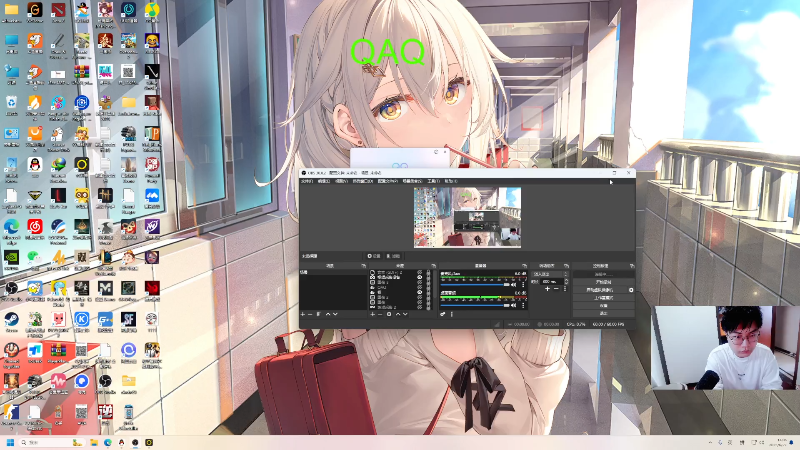800x450 pixels.
Task: Open the Scene Collection menu in OBS
Action: [412, 181]
